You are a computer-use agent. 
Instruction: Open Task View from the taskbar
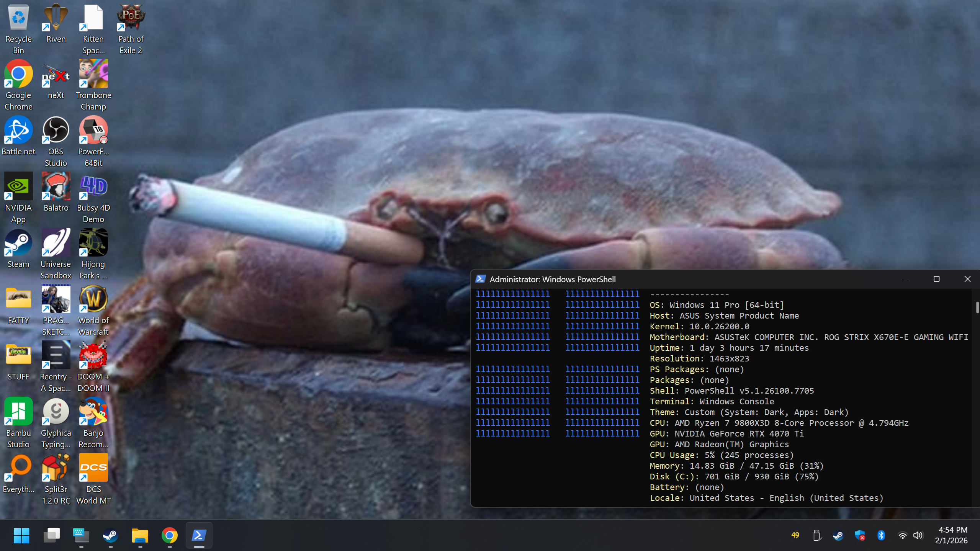click(x=51, y=535)
